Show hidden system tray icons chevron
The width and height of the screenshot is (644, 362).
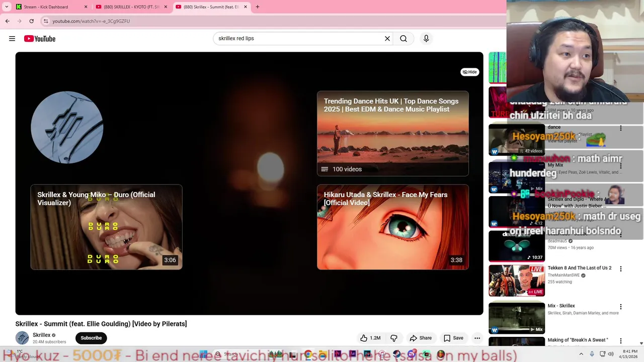pyautogui.click(x=581, y=354)
